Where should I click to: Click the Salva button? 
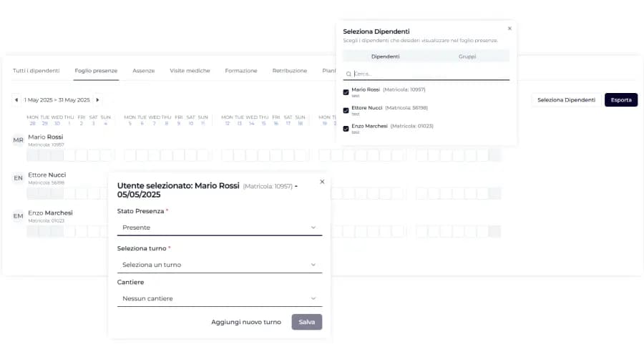(x=307, y=322)
